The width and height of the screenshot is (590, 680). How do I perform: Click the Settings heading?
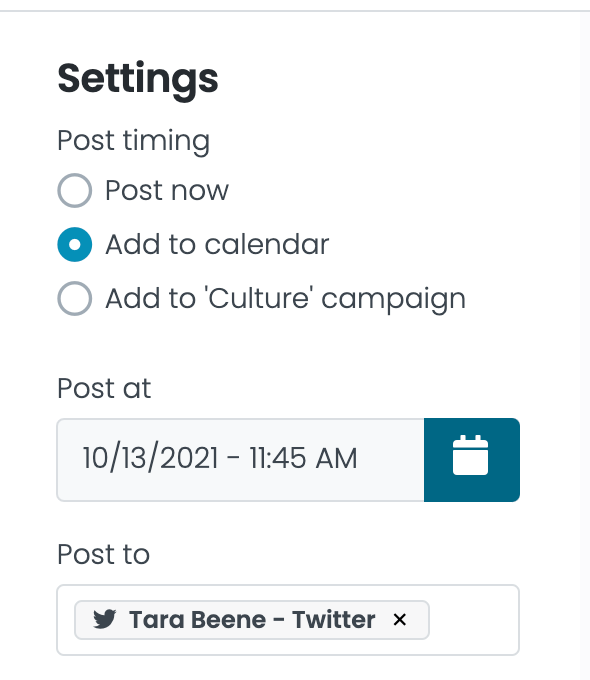coord(138,79)
